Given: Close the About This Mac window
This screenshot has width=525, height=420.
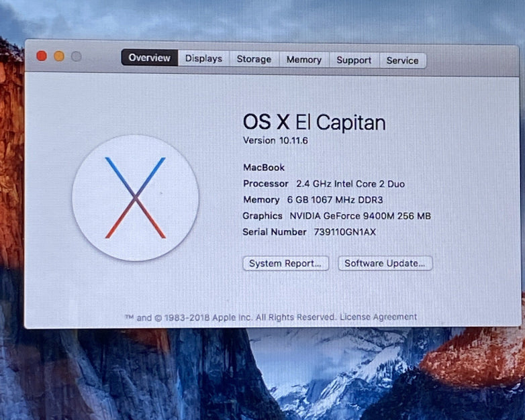Looking at the screenshot, I should point(42,56).
